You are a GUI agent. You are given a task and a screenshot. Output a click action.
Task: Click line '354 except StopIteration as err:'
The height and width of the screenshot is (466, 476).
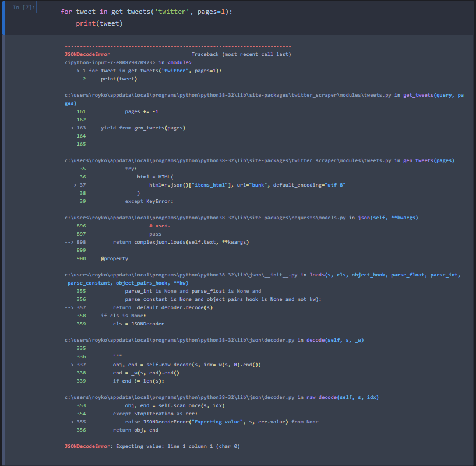[x=137, y=414]
